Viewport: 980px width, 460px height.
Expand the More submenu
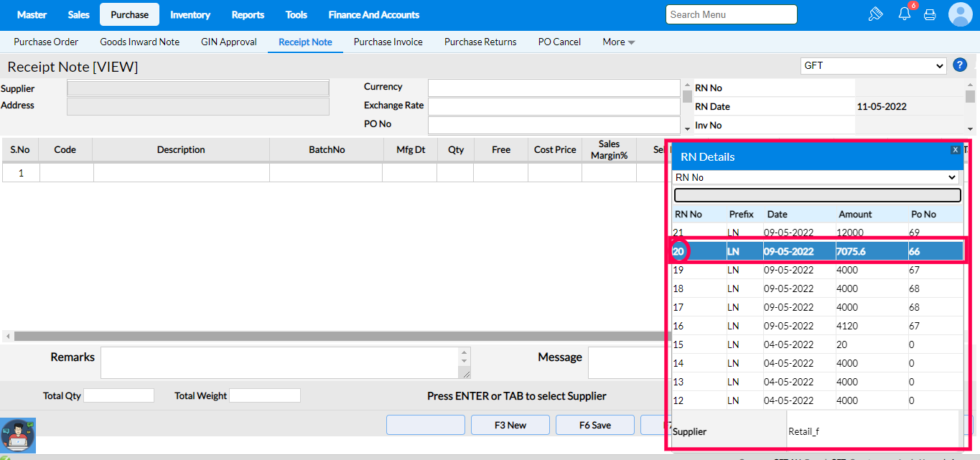coord(618,42)
